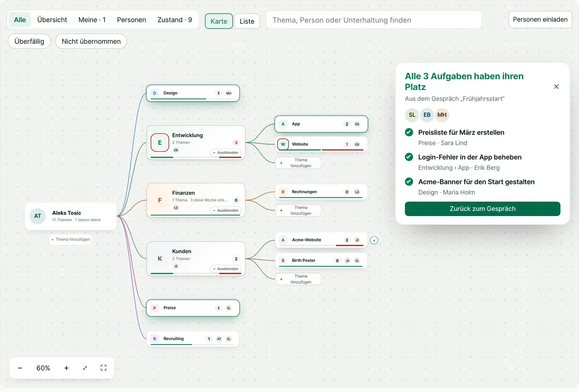Toggle the Nicht übernommen filter

click(91, 41)
